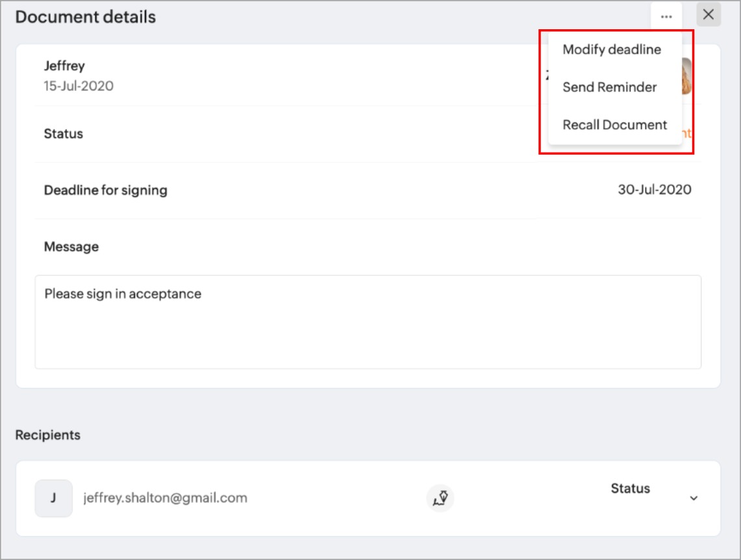Select Modify deadline from the menu

coord(612,49)
